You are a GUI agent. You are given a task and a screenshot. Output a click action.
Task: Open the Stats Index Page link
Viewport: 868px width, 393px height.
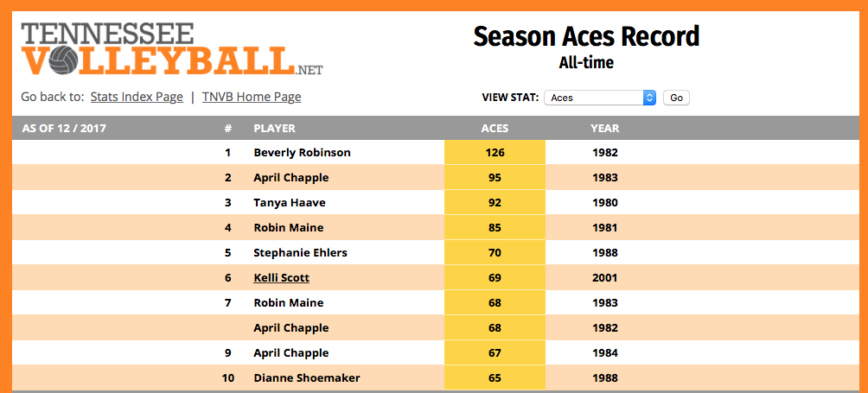click(x=137, y=97)
